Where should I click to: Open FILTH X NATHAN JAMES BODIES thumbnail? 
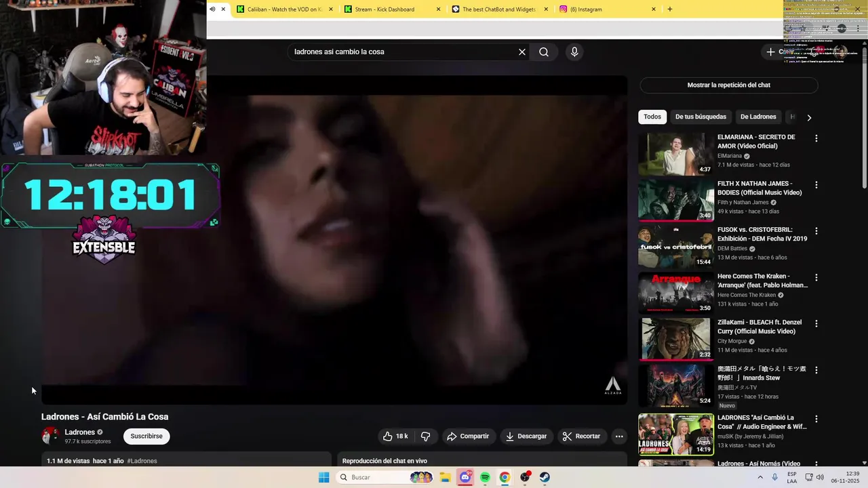pyautogui.click(x=675, y=200)
